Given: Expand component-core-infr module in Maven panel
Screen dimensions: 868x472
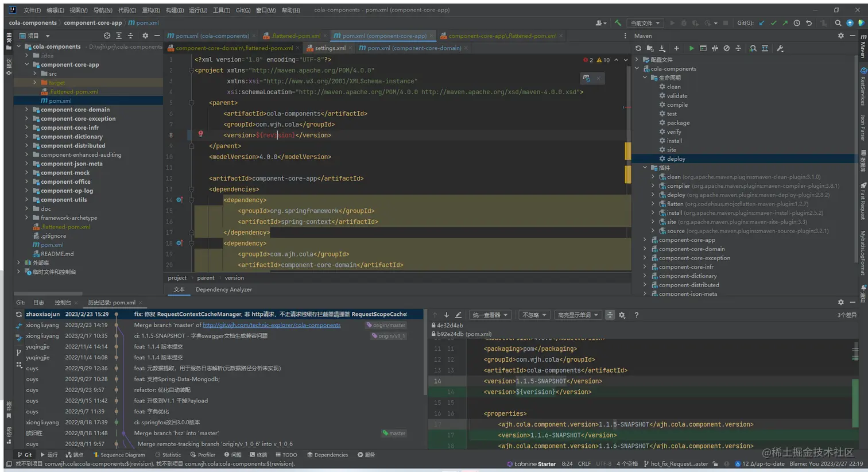Looking at the screenshot, I should [x=645, y=267].
